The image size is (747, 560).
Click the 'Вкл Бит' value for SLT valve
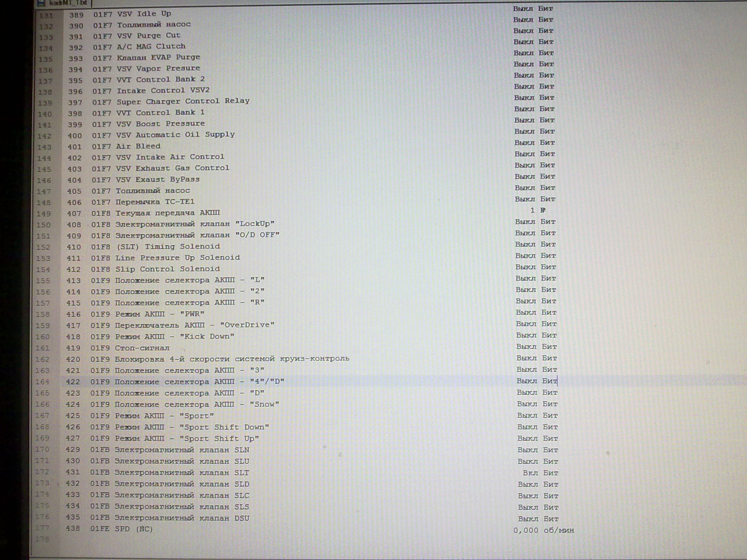pos(540,473)
